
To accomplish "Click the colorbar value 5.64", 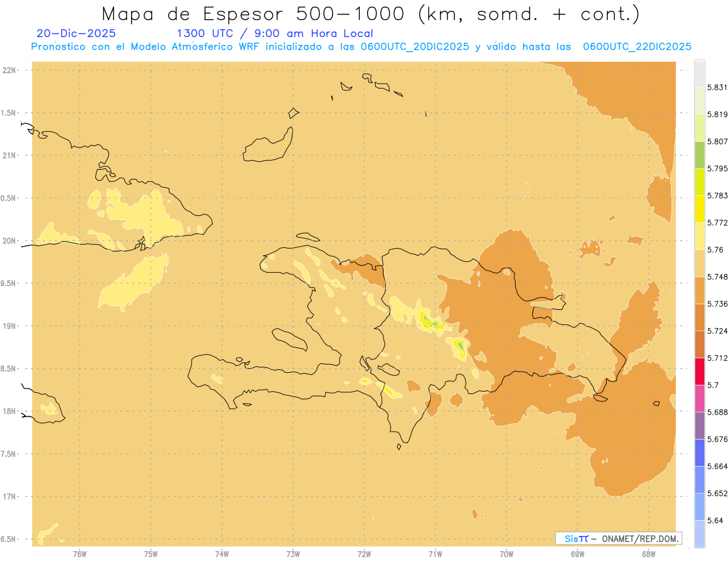I will pos(715,520).
